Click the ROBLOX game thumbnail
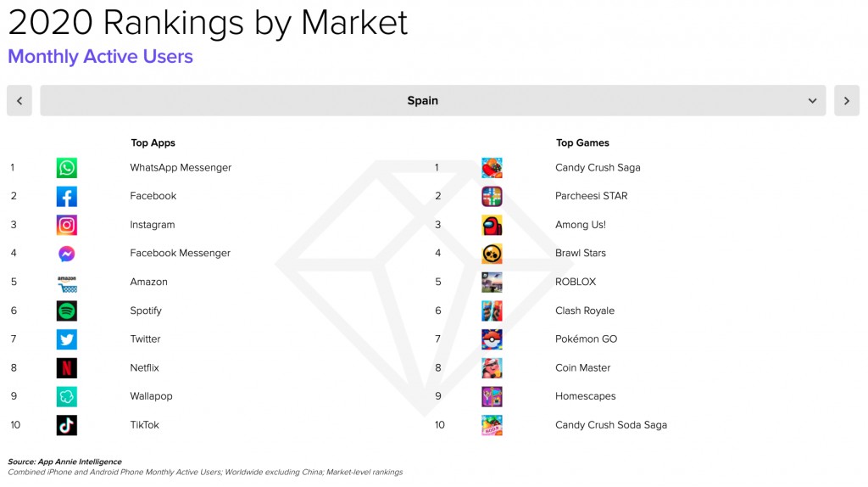 492,282
